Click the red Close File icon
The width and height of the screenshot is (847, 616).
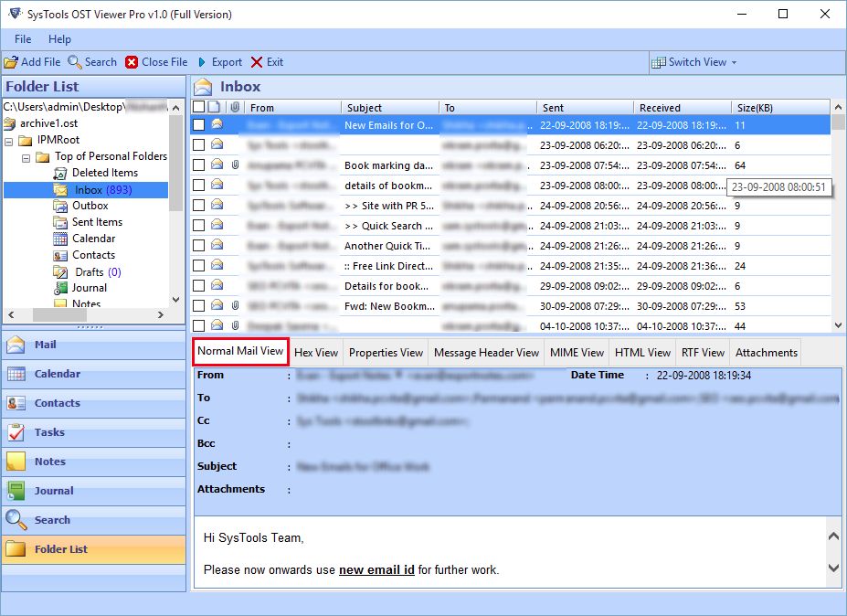coord(132,62)
